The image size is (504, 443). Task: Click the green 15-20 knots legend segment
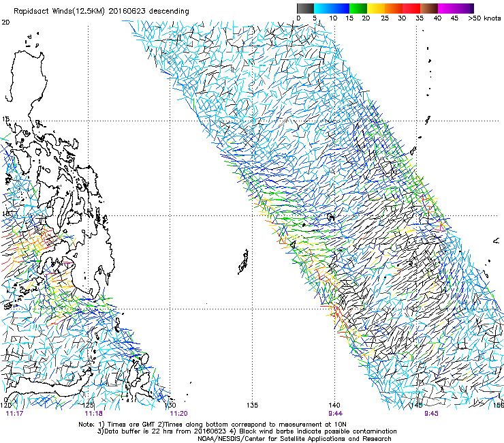[358, 8]
